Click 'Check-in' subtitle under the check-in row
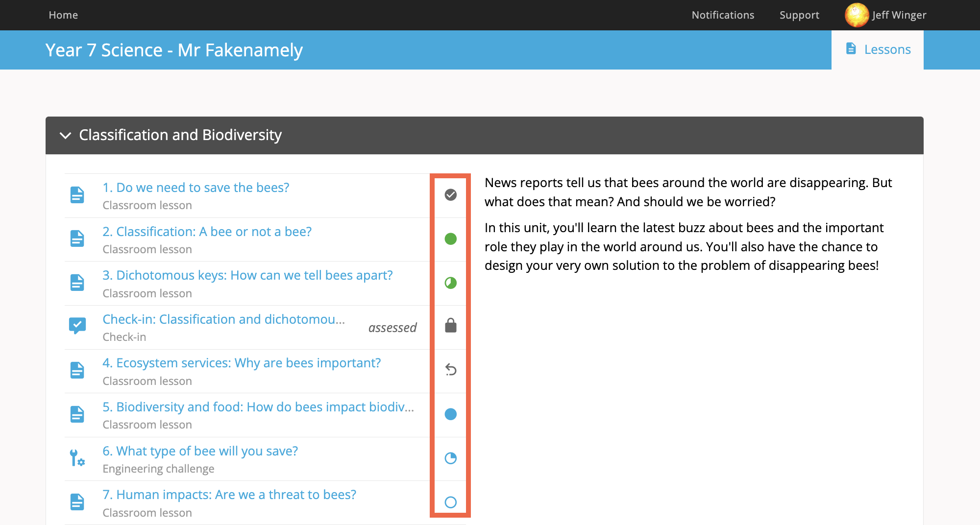This screenshot has height=525, width=980. (x=124, y=337)
